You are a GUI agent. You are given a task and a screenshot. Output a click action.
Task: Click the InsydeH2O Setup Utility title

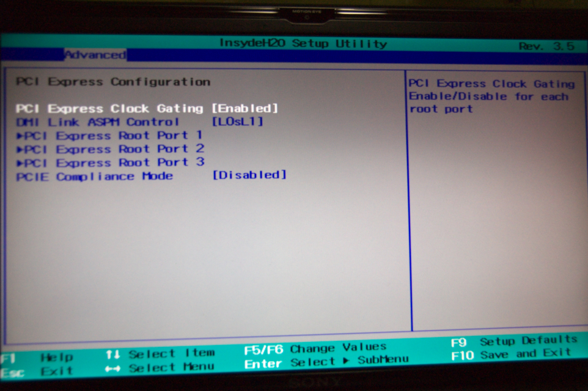click(x=303, y=43)
